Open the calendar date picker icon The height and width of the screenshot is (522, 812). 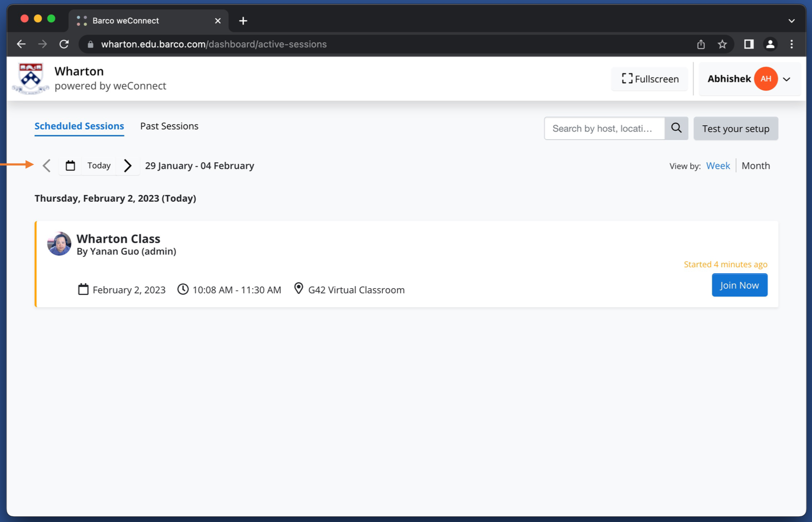point(70,166)
